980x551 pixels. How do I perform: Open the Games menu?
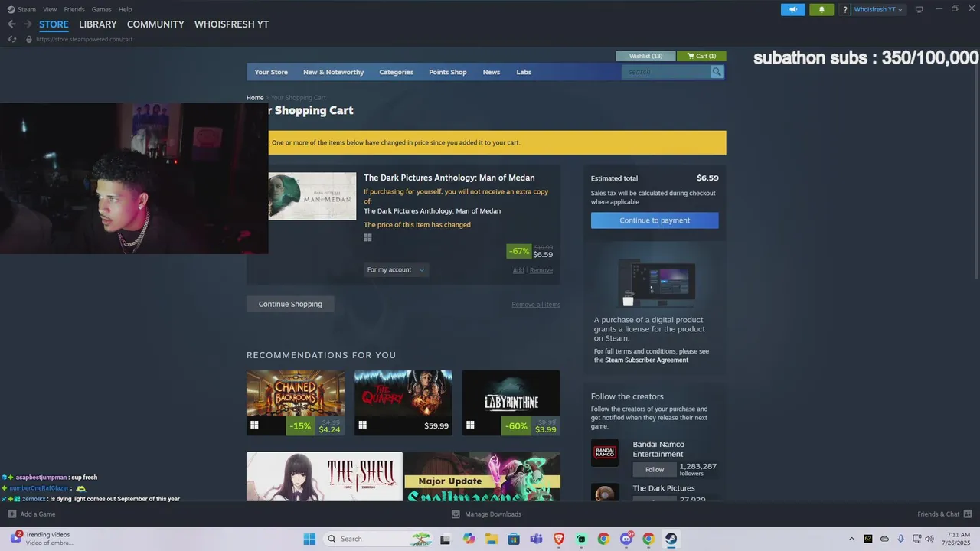(101, 9)
